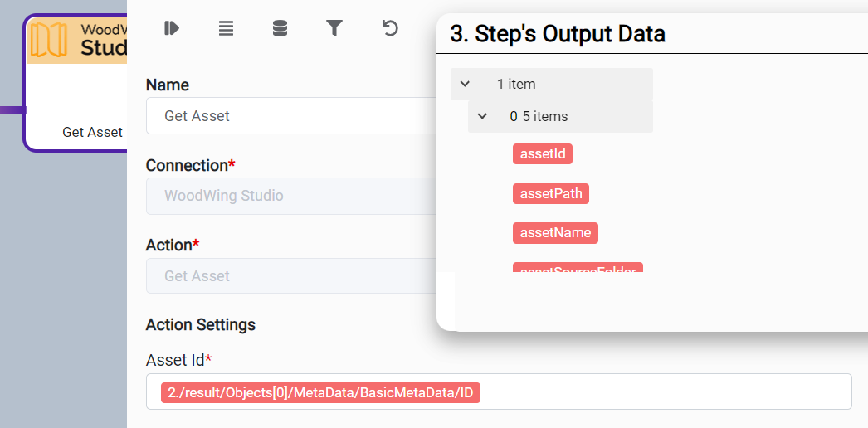Image resolution: width=868 pixels, height=428 pixels.
Task: Click the mapped BasicMetaData/ID tag in Asset Id
Action: point(320,392)
